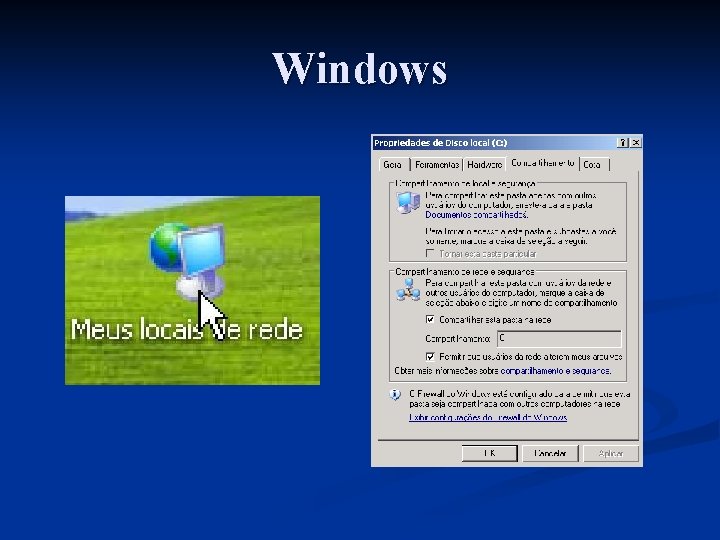720x540 pixels.
Task: Click the network sharing icon in network section
Action: point(408,290)
